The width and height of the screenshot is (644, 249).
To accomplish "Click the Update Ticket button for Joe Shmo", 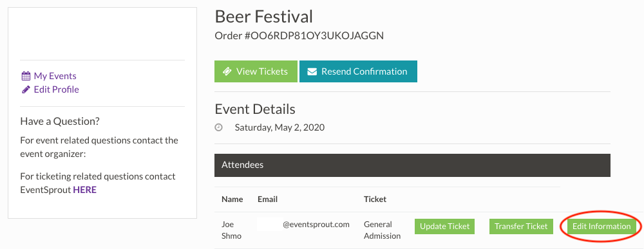I will point(445,226).
